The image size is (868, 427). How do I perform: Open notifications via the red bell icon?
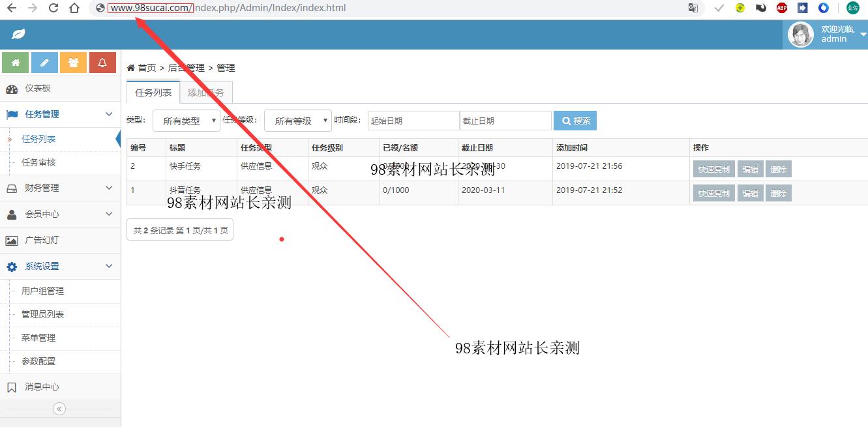click(103, 63)
